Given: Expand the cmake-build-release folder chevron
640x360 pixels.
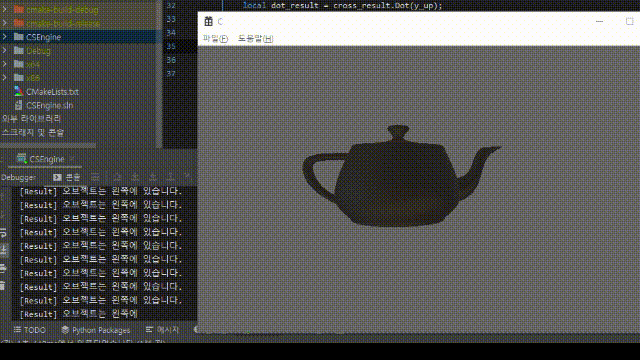Looking at the screenshot, I should tap(4, 23).
